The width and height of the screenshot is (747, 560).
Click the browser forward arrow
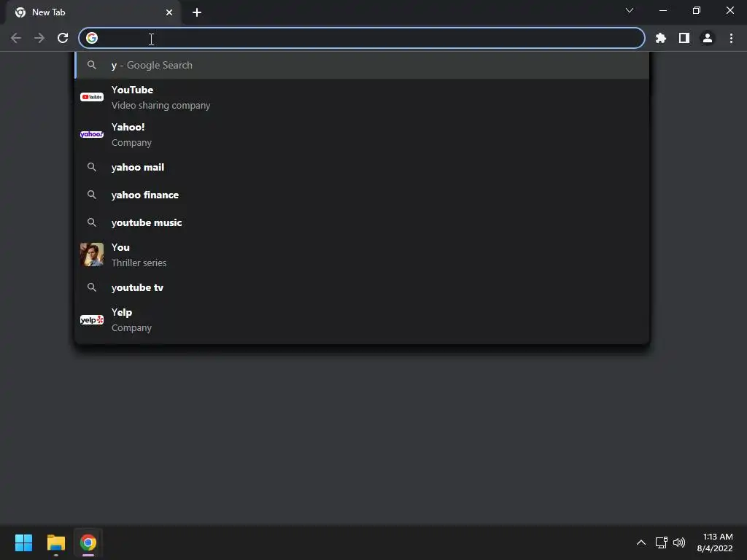39,38
